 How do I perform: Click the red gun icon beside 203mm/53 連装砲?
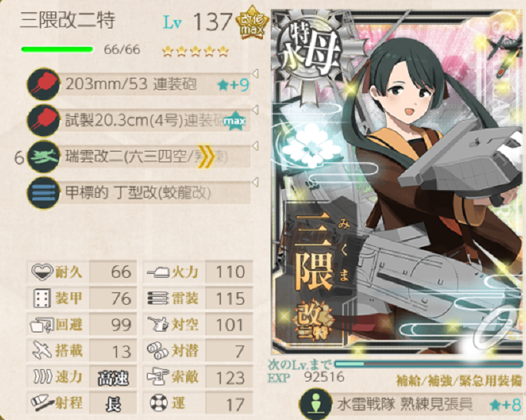pos(43,84)
